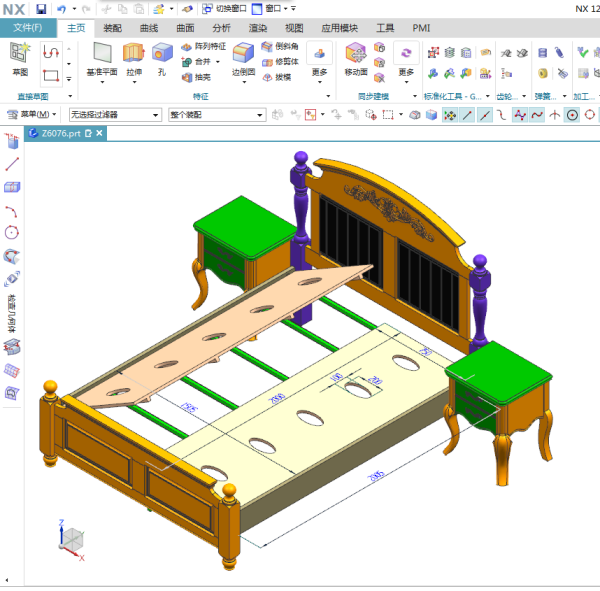This screenshot has height=591, width=600.
Task: Click the circle tool in left sidebar
Action: (x=12, y=233)
